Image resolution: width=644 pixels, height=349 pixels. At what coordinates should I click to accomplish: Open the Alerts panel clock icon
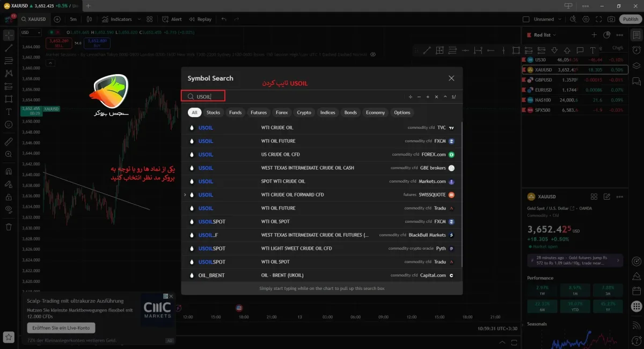[636, 50]
